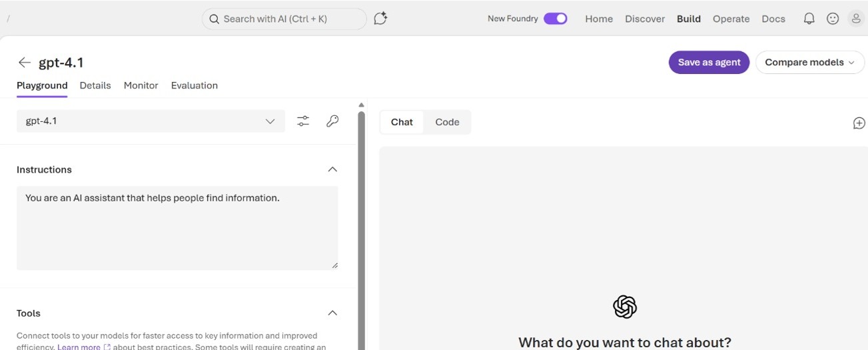868x350 pixels.
Task: Open the Learn more link under Tools
Action: click(x=83, y=347)
